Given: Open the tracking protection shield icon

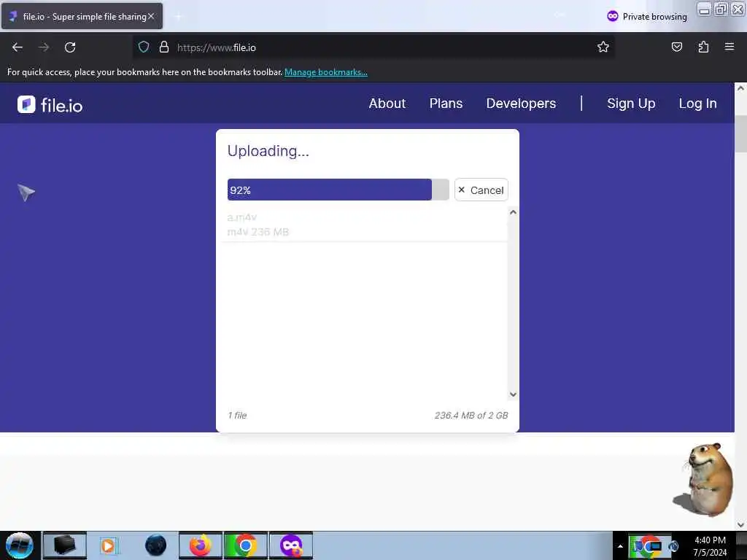Looking at the screenshot, I should [144, 47].
